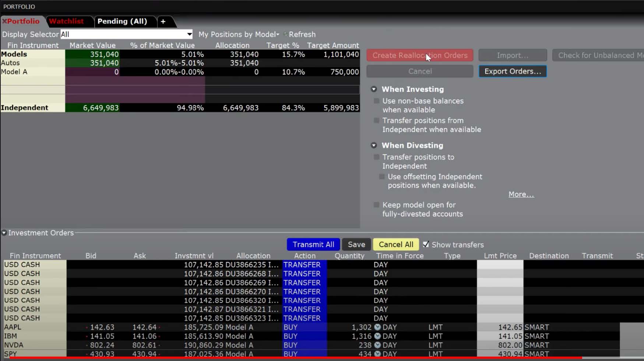Viewport: 644px width, 361px height.
Task: Click the Refresh icon beside My Positions by Model
Action: 285,34
